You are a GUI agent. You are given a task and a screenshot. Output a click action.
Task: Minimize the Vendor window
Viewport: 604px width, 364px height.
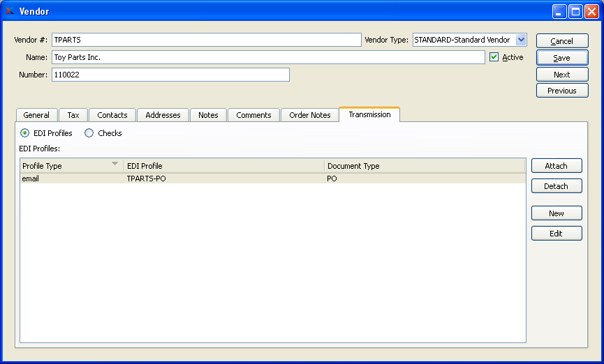tap(559, 12)
